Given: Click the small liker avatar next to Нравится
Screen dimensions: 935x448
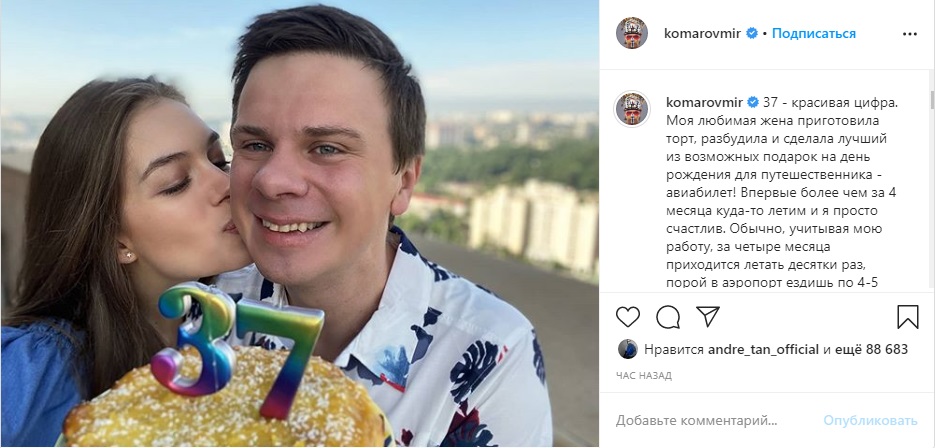Looking at the screenshot, I should [627, 349].
